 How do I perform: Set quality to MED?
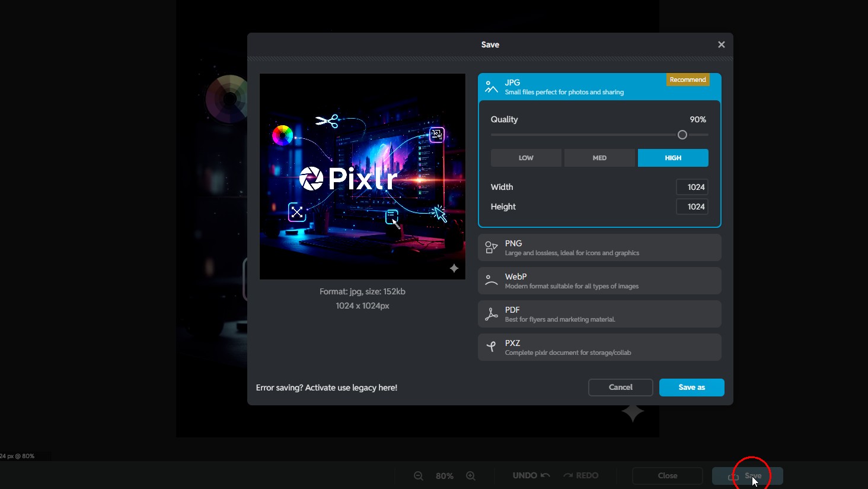(x=599, y=158)
